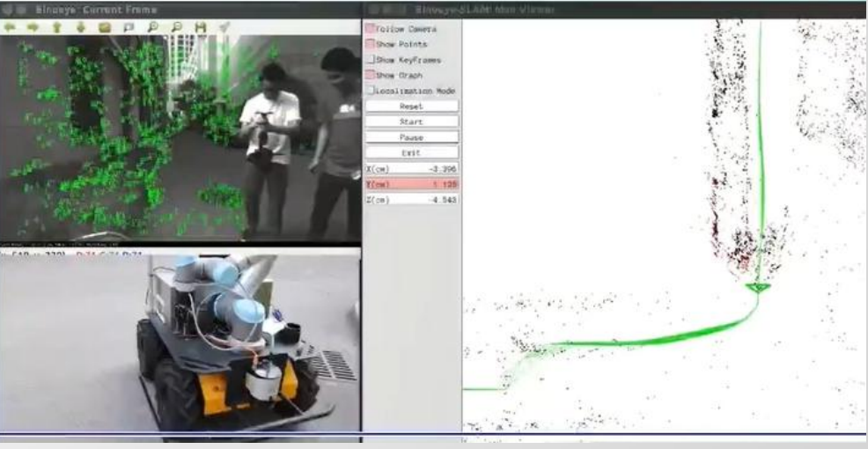Click the pan-up arrow in Current Frame toolbar
The width and height of the screenshot is (868, 449).
pos(56,27)
